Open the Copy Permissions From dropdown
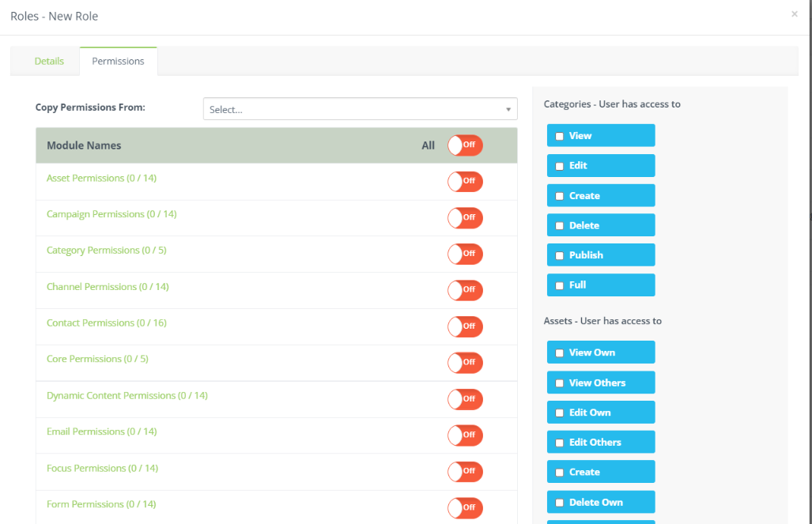The height and width of the screenshot is (524, 812). click(360, 108)
